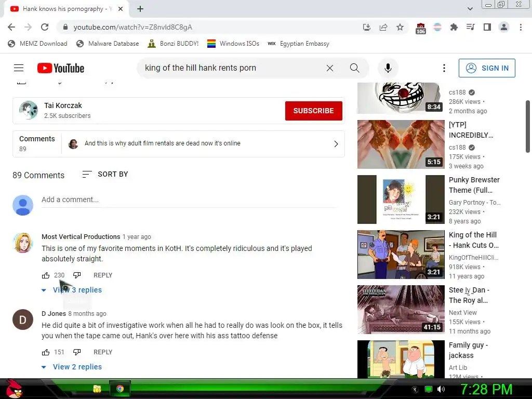Like D Jones' comment
532x399 pixels.
46,352
